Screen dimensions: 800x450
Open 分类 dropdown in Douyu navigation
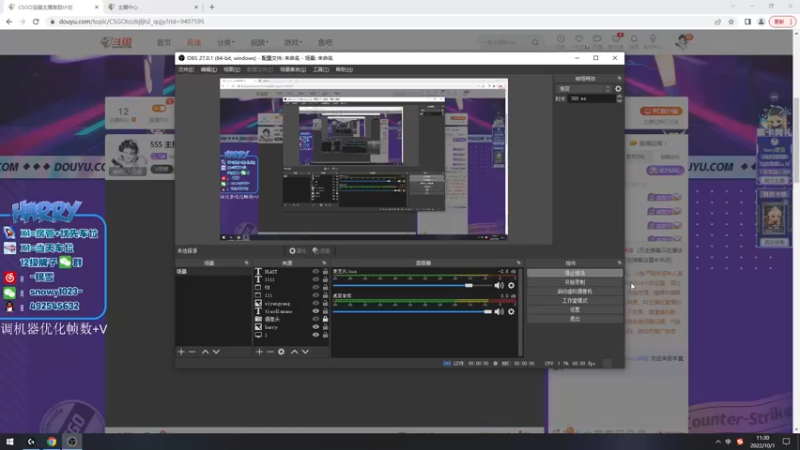226,42
